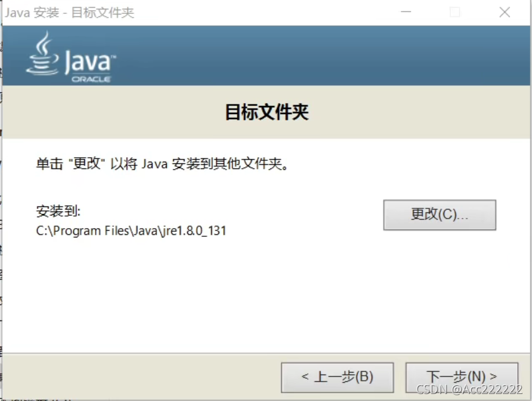The width and height of the screenshot is (532, 401).
Task: Close the Java installer window
Action: tap(505, 12)
